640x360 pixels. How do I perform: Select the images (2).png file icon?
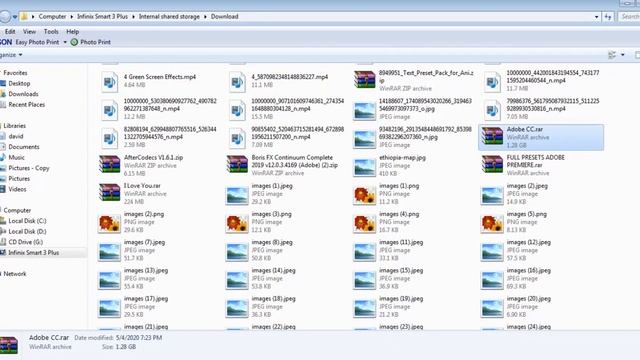(109, 223)
